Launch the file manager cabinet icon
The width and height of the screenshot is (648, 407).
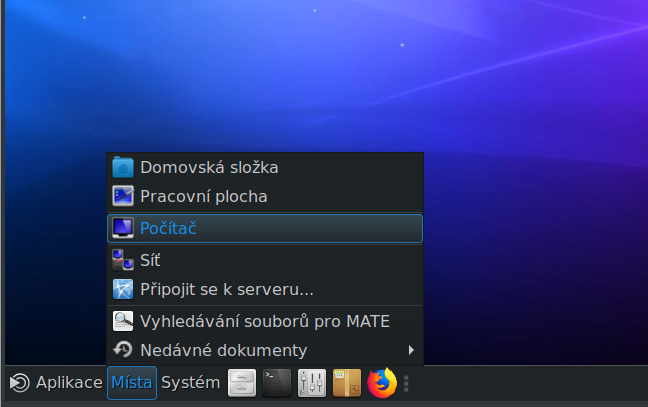pos(242,383)
